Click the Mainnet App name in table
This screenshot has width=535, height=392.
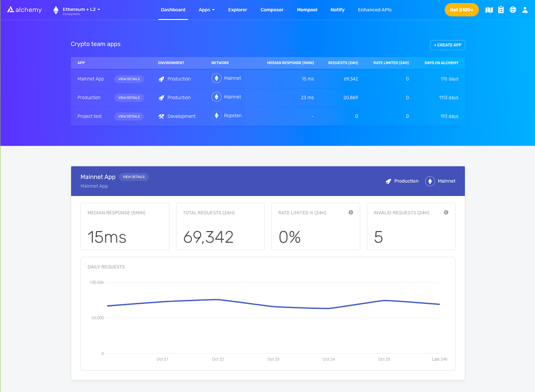(91, 79)
